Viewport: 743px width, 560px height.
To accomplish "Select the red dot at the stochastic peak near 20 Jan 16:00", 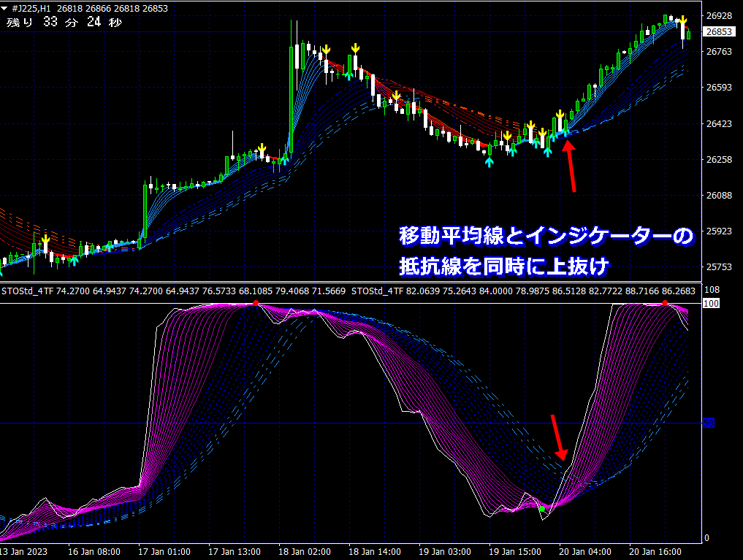I will point(665,303).
